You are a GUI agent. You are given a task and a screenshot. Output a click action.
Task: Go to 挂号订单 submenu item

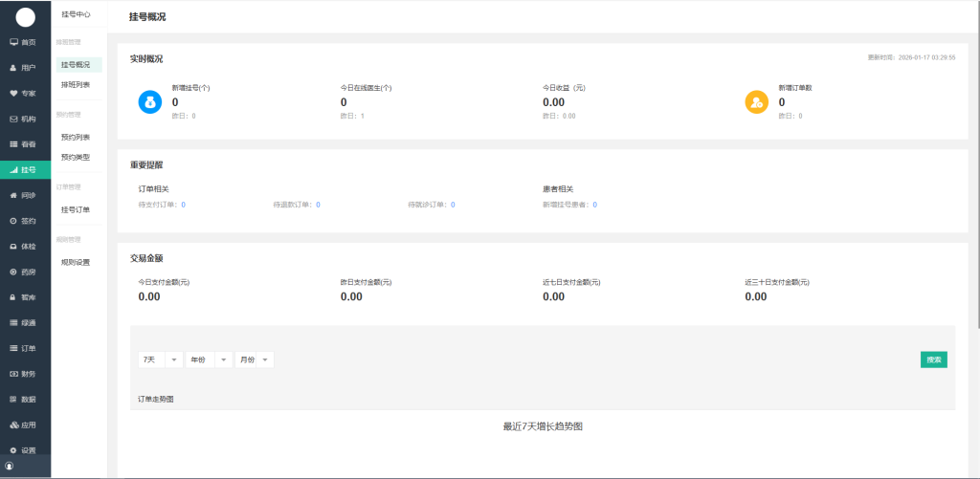76,209
